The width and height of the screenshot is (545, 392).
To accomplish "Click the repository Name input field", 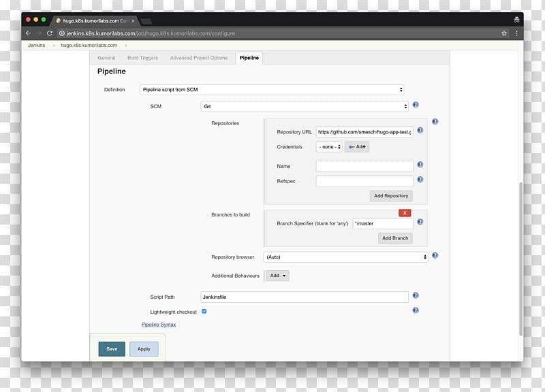I will [364, 166].
